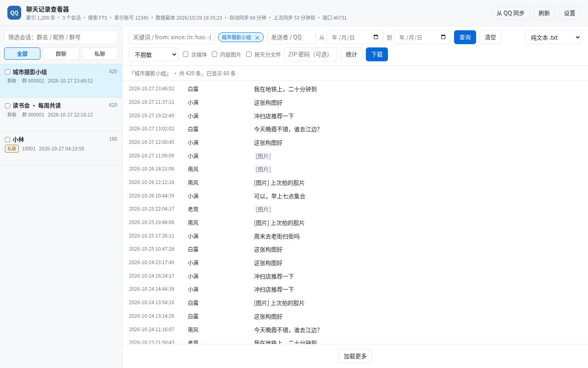Click the 刷新 button
The height and width of the screenshot is (368, 588).
[544, 13]
